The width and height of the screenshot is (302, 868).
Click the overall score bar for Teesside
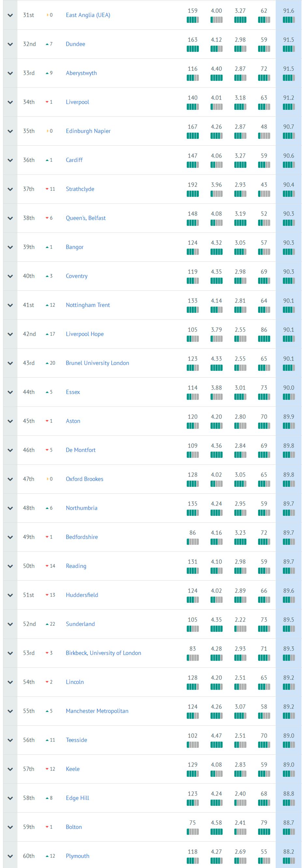pos(289,745)
